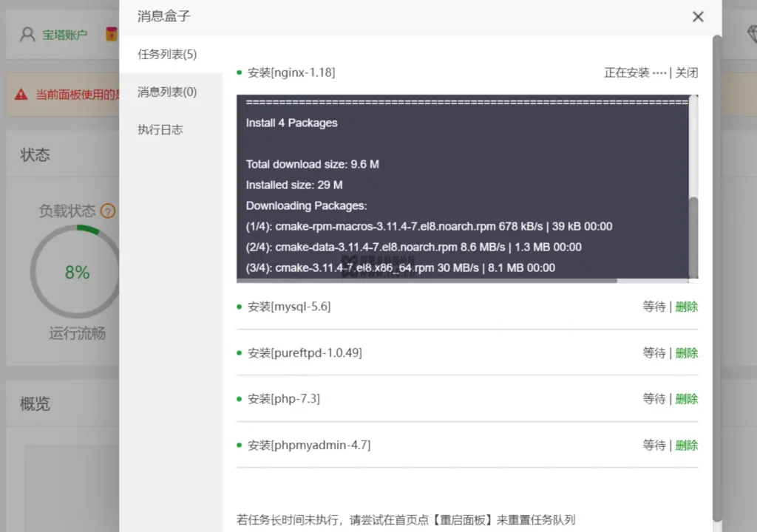Viewport: 757px width, 532px height.
Task: Select the 安装[mysql-5.6] task title
Action: pos(289,307)
